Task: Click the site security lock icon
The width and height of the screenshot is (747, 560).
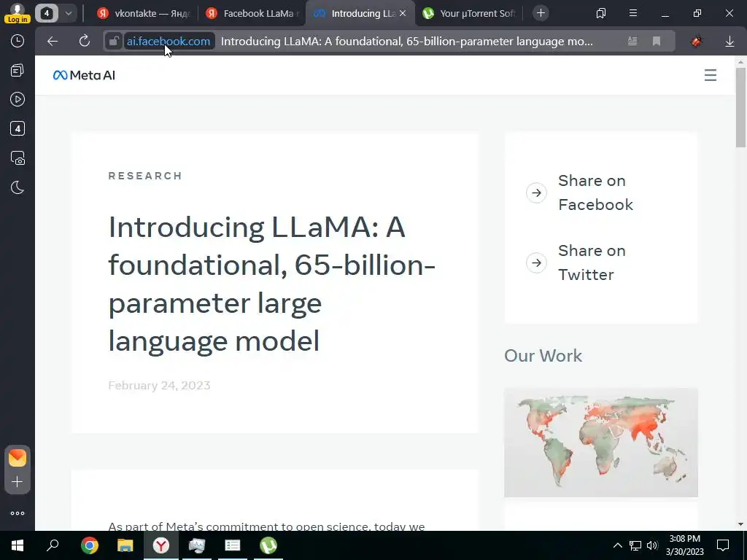Action: (113, 41)
